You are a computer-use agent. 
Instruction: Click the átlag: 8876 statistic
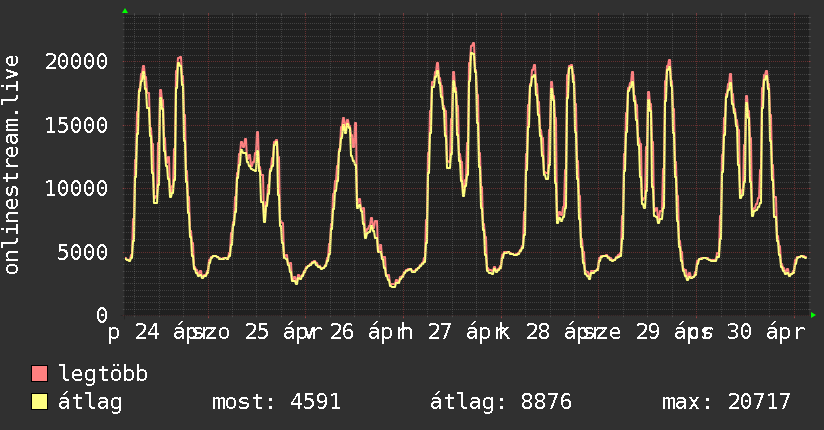[501, 402]
